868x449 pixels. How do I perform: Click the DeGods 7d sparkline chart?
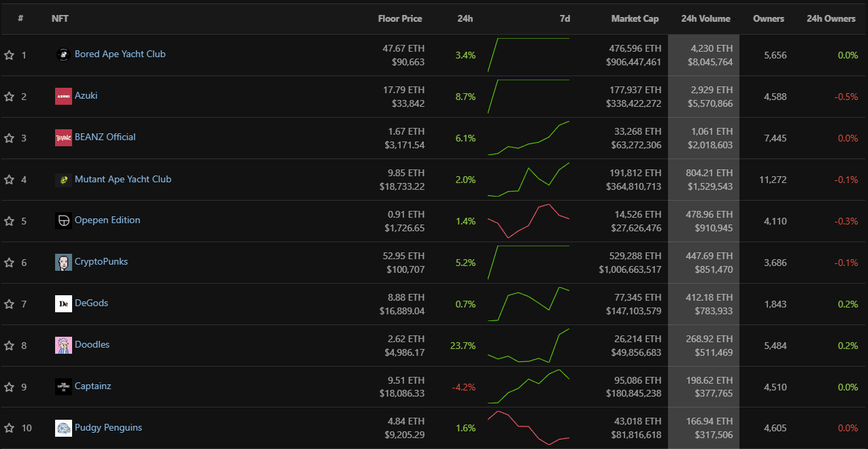coord(529,304)
